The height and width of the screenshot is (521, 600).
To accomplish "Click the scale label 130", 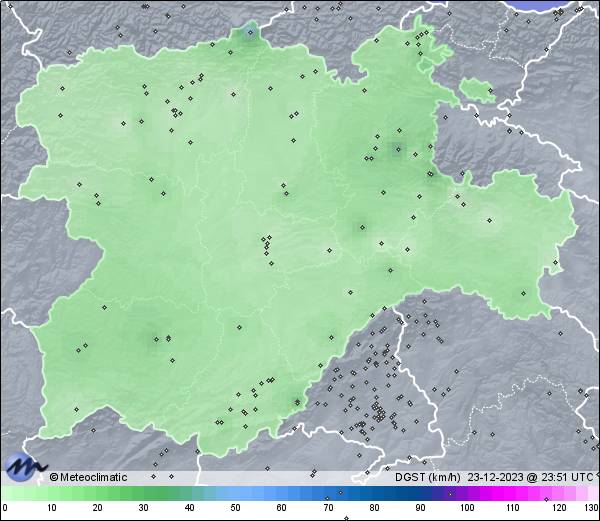I will tap(592, 508).
